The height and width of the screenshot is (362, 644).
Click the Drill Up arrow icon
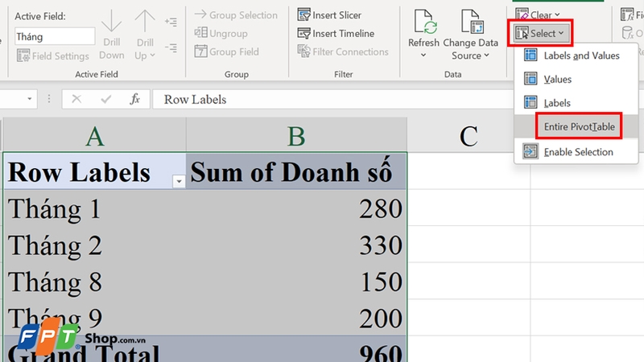(x=145, y=22)
